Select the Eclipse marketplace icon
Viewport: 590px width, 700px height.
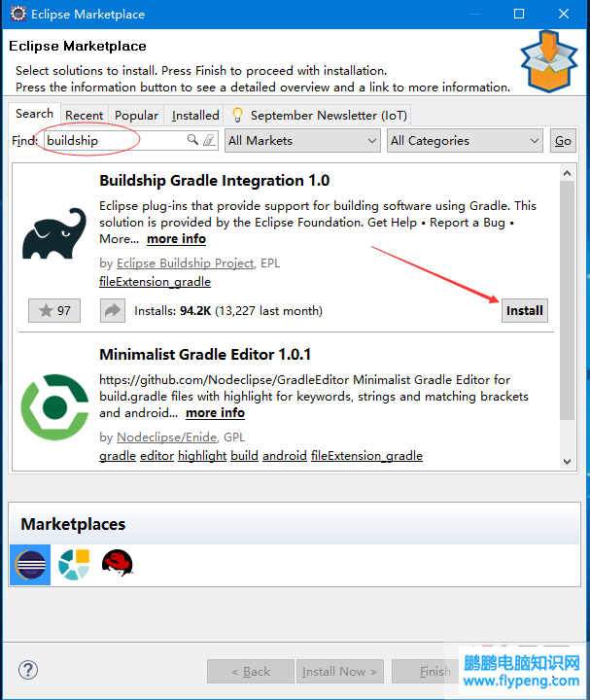(x=30, y=565)
